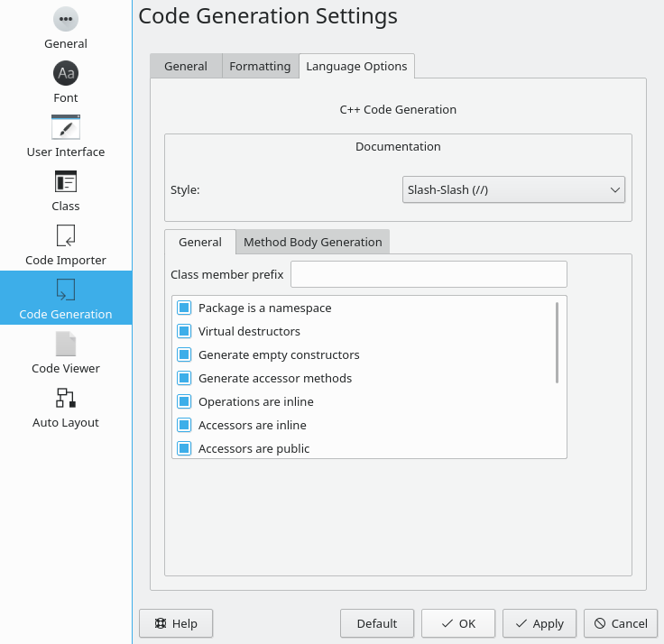Toggle the Virtual destructors checkbox
This screenshot has height=644, width=664.
tap(184, 331)
